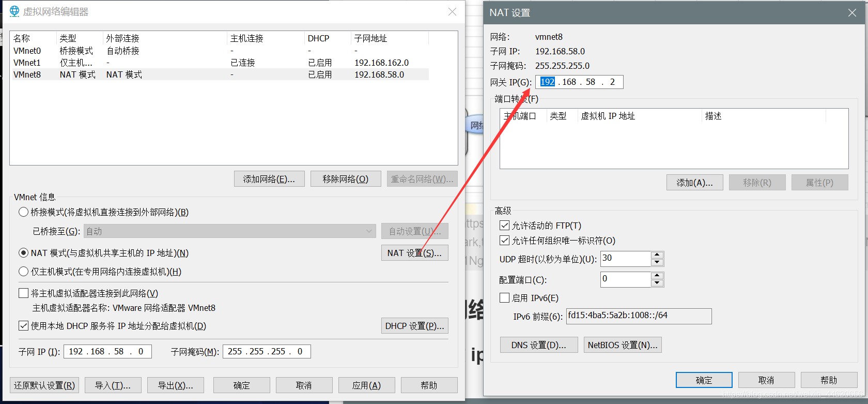
Task: Open DHCP 设置(P)... button
Action: pos(415,326)
